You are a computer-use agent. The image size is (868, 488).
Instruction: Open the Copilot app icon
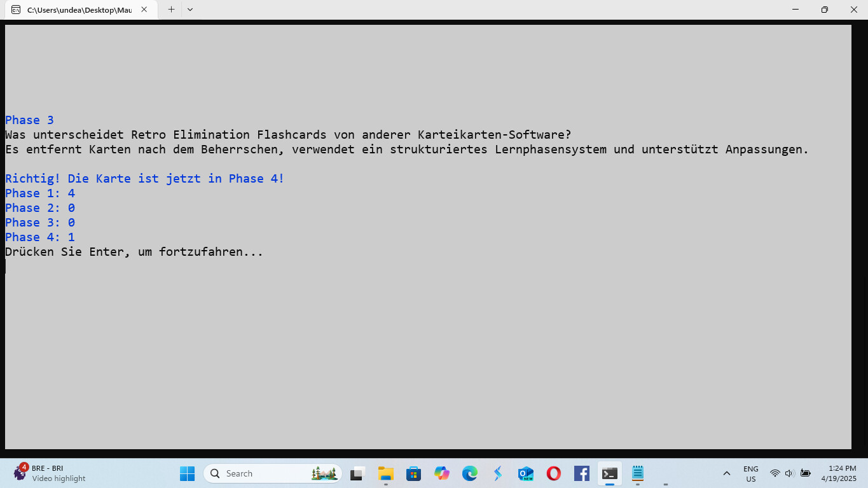[x=442, y=473]
